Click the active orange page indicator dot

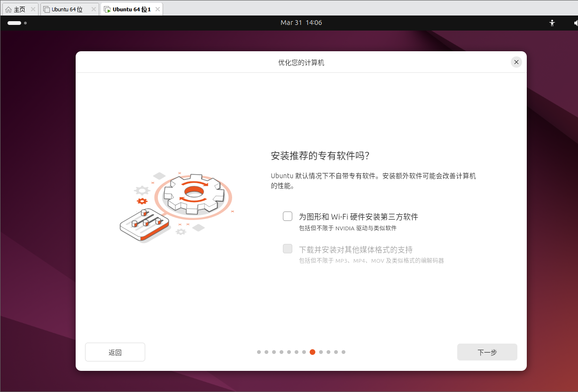pos(312,352)
